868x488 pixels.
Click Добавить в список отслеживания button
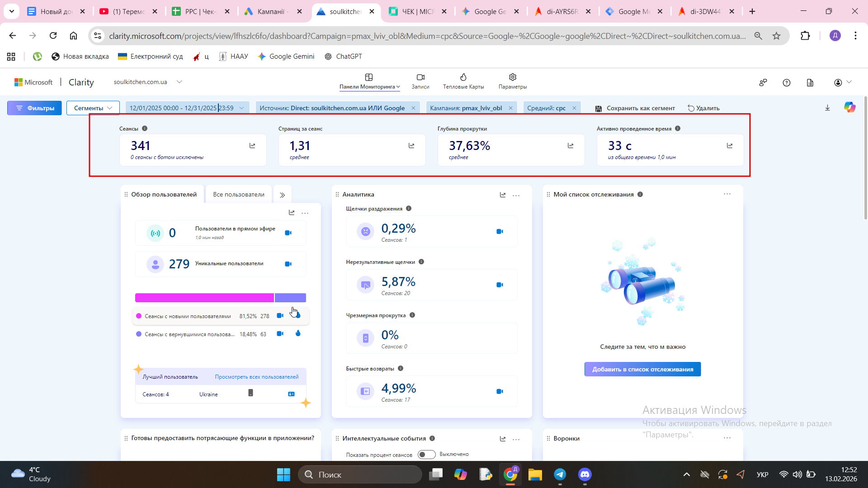point(642,369)
